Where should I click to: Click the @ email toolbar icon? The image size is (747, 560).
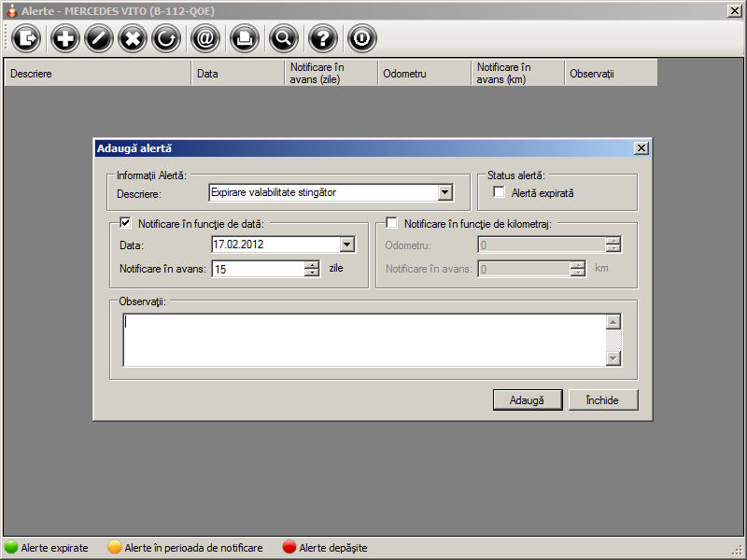(x=205, y=38)
